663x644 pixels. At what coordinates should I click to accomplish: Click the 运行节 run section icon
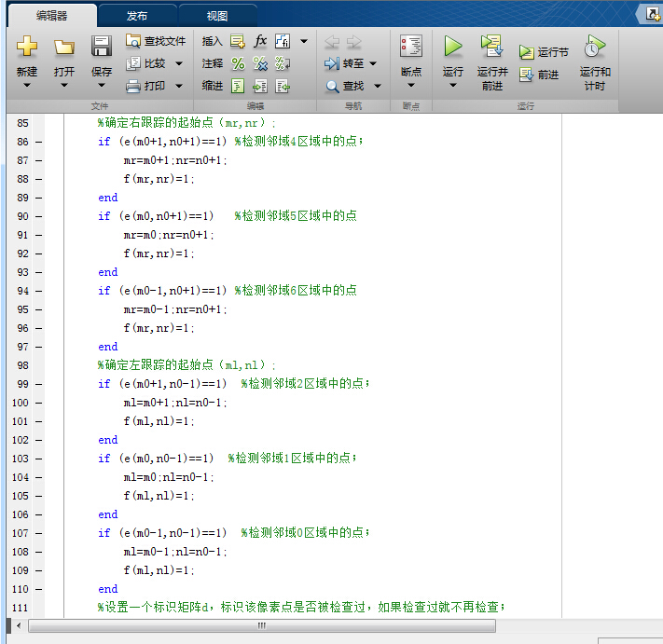[527, 52]
